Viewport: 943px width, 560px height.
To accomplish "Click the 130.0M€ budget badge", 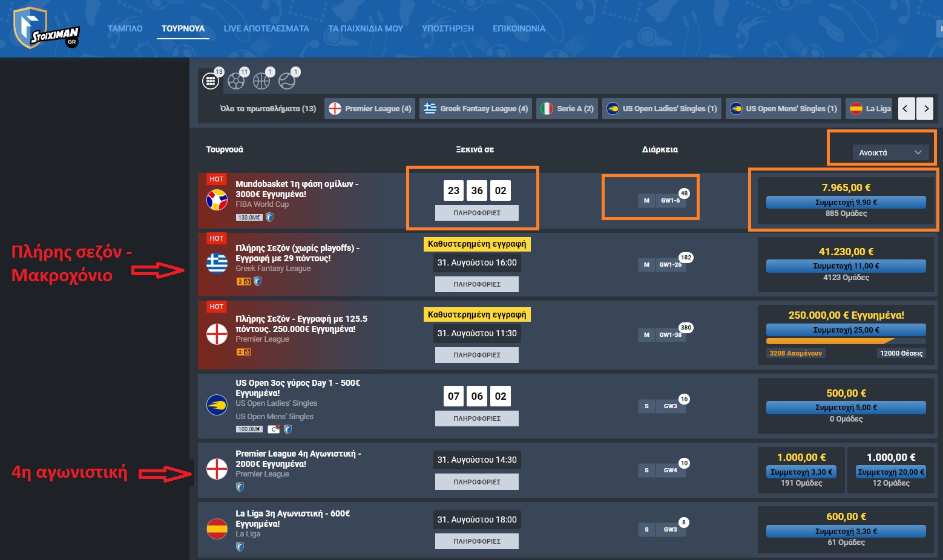I will (249, 217).
